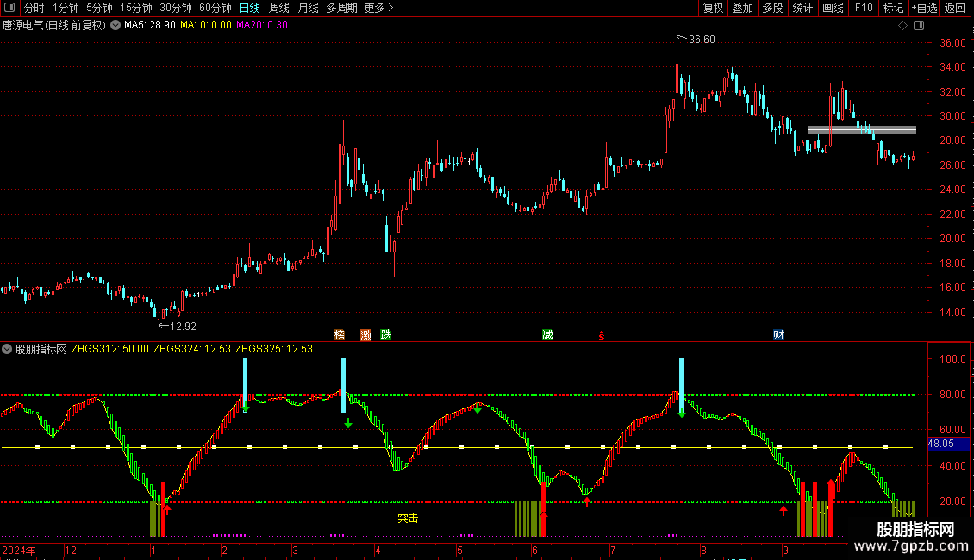Select the 1分钟 period tab
974x560 pixels.
click(66, 8)
